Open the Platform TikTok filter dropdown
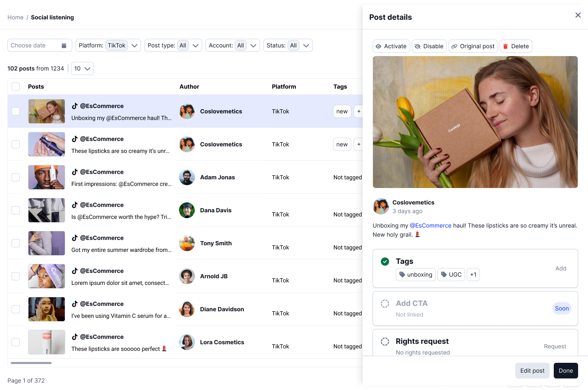This screenshot has width=588, height=390. click(108, 45)
